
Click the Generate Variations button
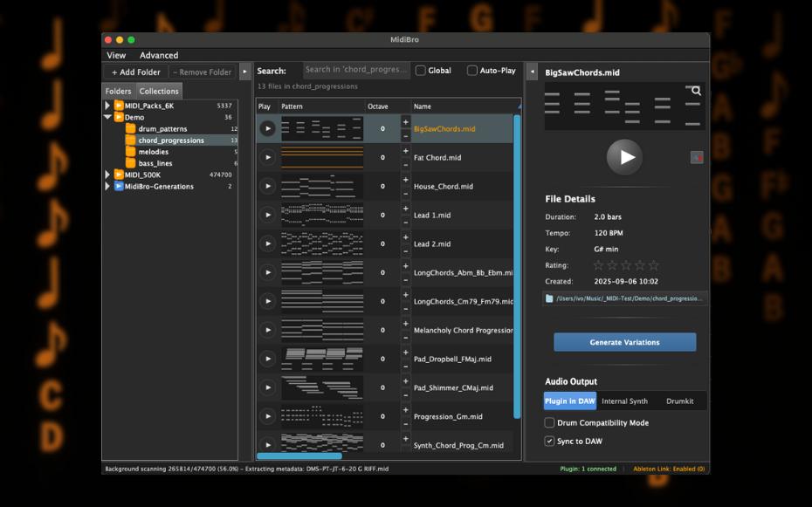(624, 342)
